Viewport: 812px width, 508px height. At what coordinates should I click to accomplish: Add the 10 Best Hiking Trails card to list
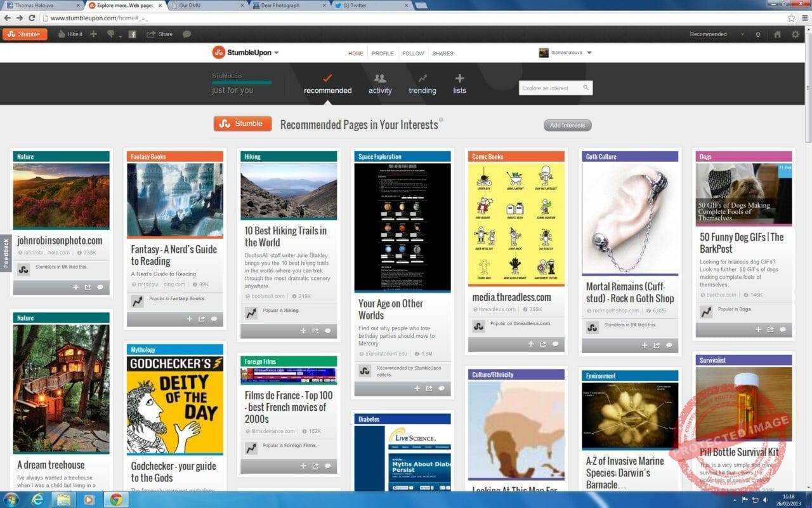(x=303, y=331)
